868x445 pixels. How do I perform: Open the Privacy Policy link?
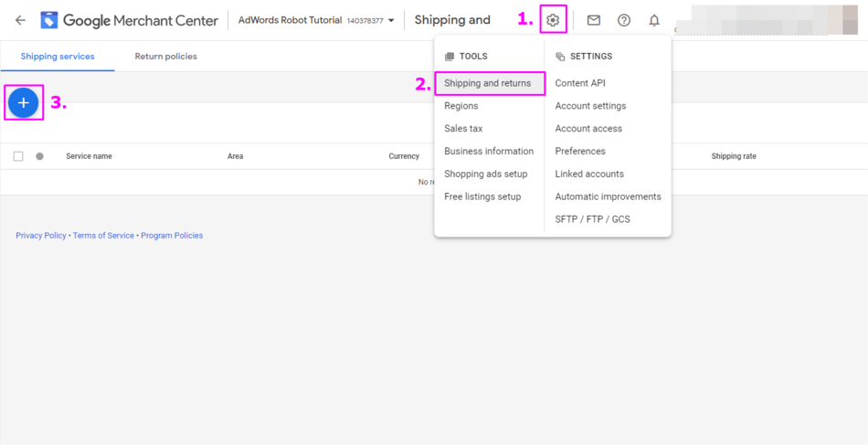[x=41, y=236]
